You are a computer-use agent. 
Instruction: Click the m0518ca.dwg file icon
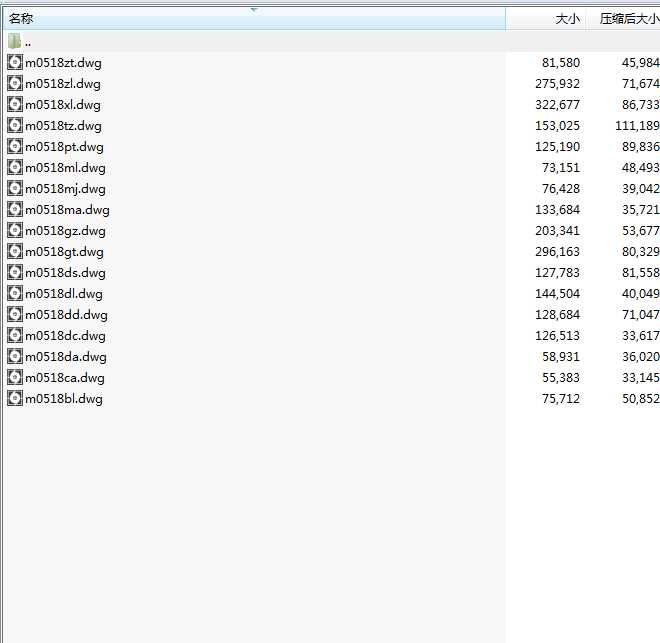(15, 378)
